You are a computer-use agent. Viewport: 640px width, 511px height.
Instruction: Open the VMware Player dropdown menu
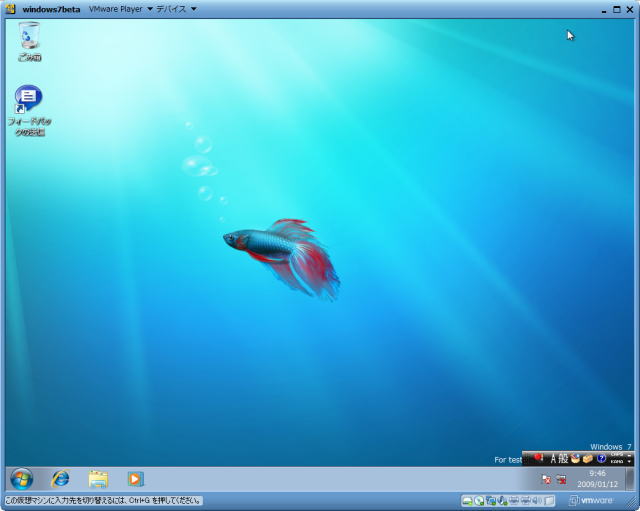pos(121,9)
